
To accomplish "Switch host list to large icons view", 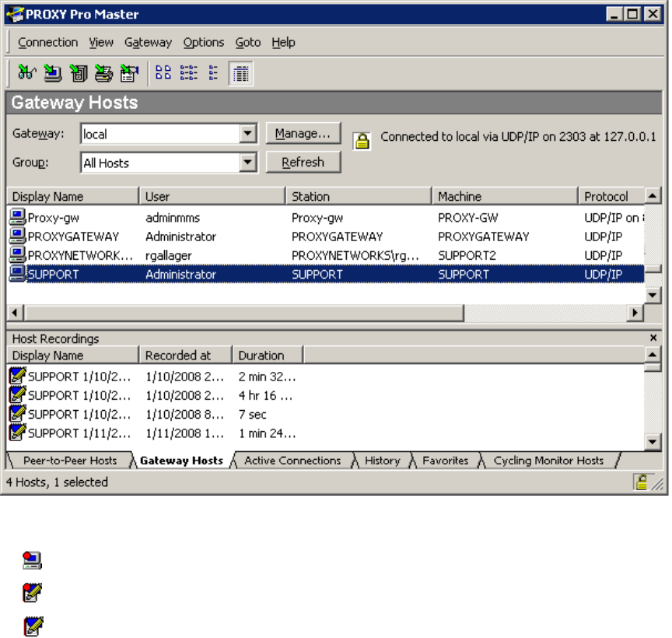I will (x=163, y=73).
